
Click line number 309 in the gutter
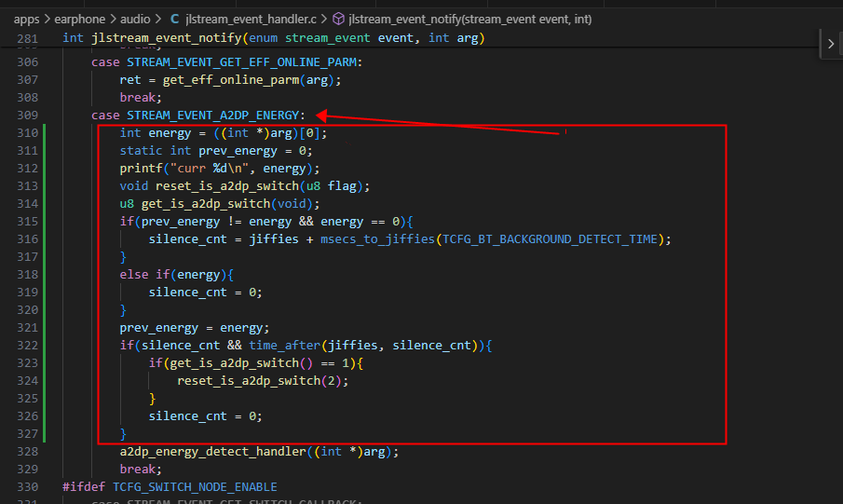27,116
